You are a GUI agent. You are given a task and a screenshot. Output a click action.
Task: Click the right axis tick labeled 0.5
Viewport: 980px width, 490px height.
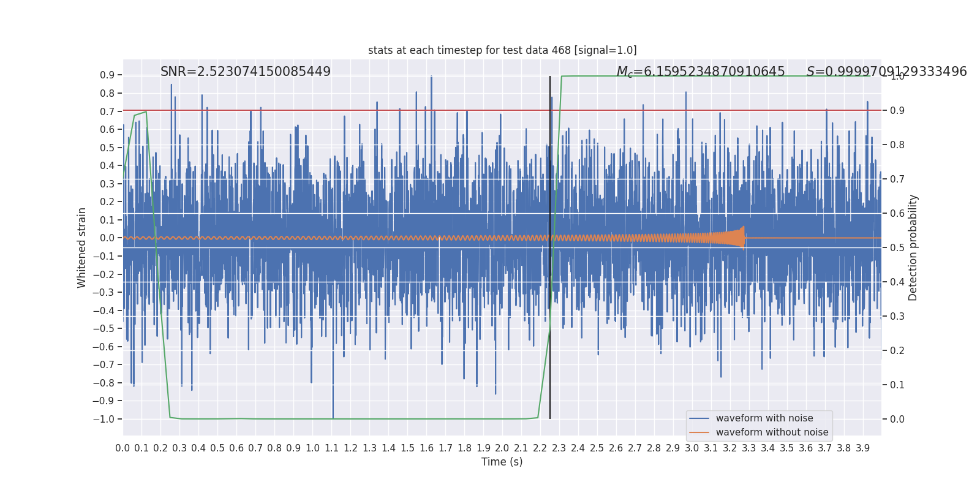tap(897, 247)
